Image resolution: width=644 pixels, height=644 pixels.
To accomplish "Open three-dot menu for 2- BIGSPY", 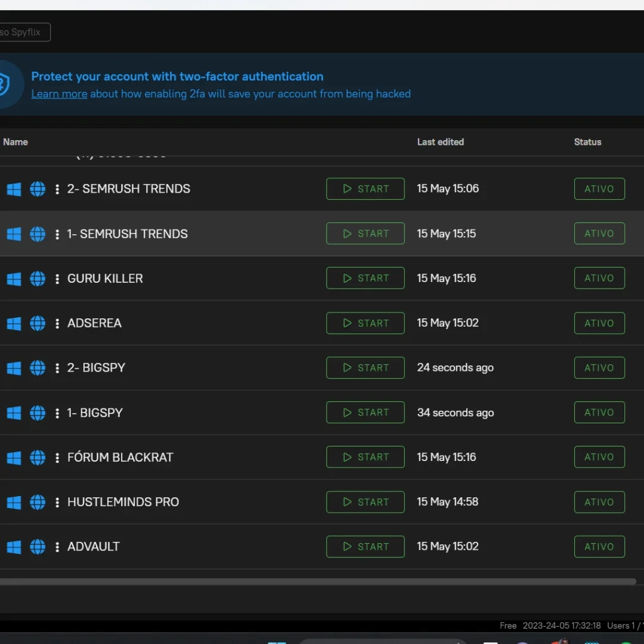I will point(57,368).
